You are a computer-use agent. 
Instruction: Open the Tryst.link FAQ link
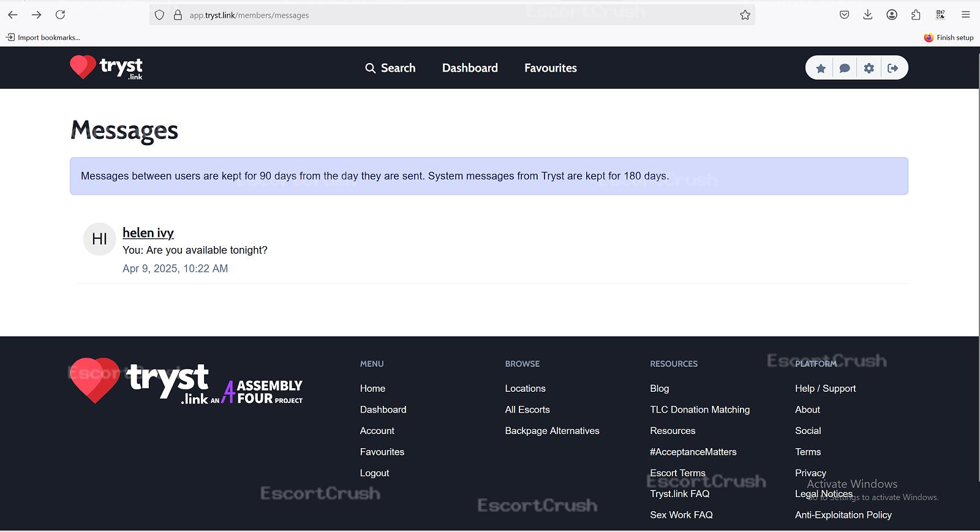pyautogui.click(x=680, y=494)
